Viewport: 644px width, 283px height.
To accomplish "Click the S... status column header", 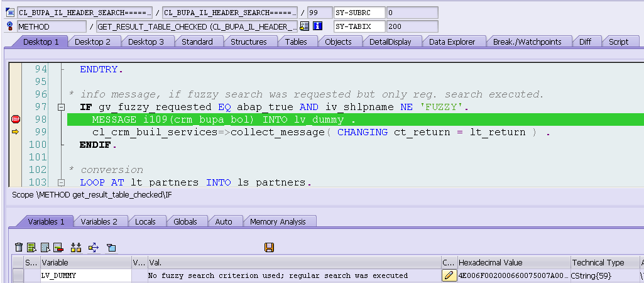I will tap(31, 262).
